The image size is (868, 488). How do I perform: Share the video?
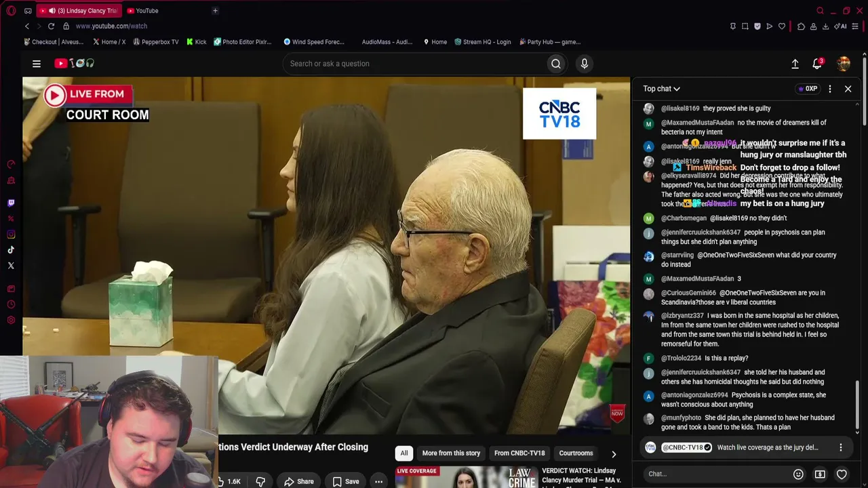pos(298,481)
